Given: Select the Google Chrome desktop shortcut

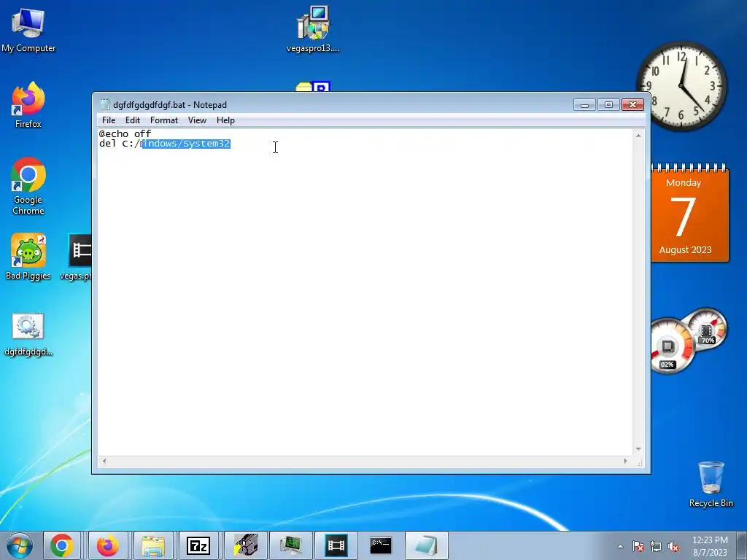Looking at the screenshot, I should pyautogui.click(x=28, y=186).
